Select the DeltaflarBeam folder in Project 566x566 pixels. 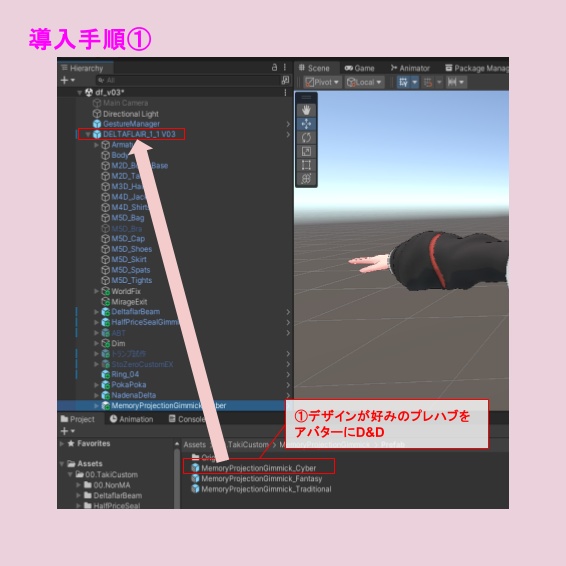coord(117,496)
